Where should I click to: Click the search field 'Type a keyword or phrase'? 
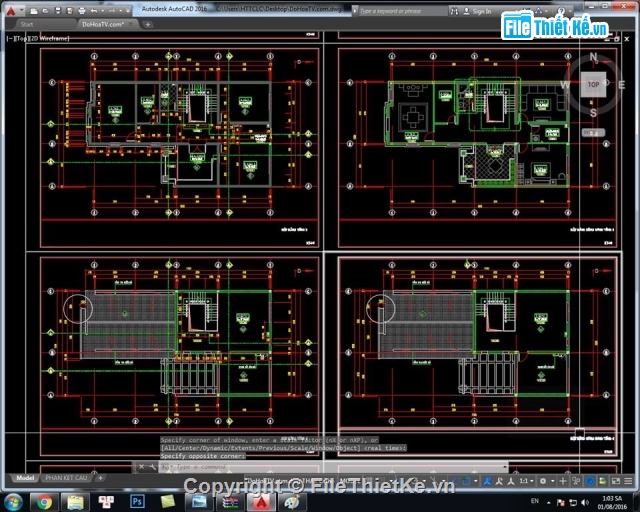[402, 11]
